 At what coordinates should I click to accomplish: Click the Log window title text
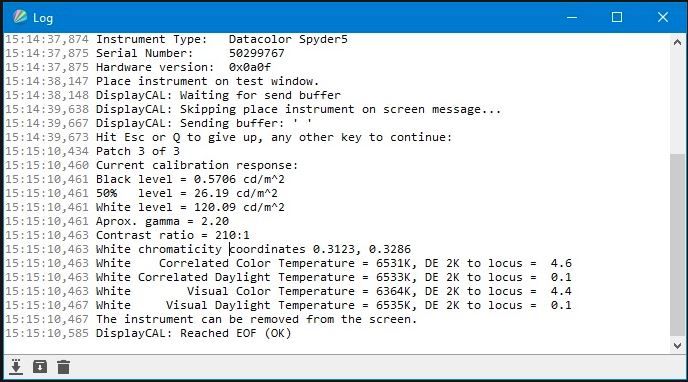43,18
